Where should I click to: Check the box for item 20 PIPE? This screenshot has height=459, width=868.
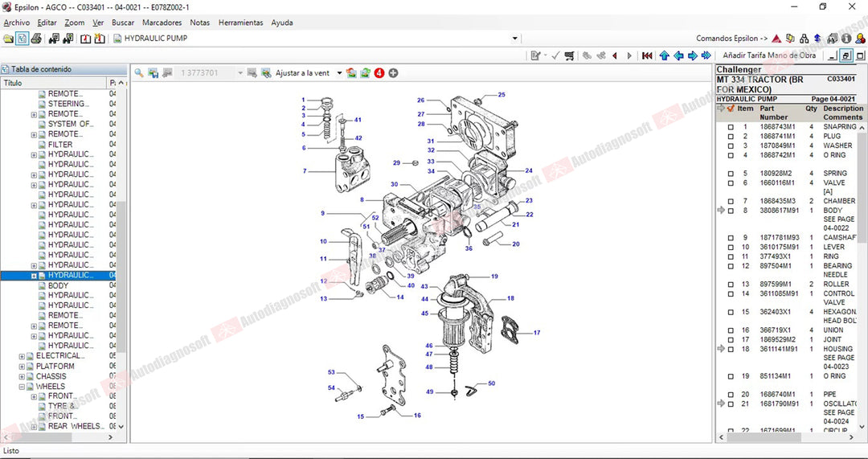coord(731,395)
